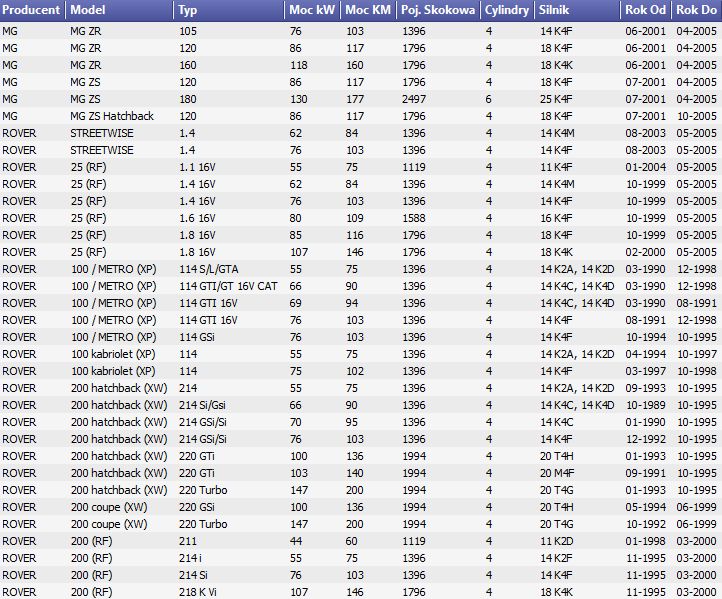The width and height of the screenshot is (722, 599).
Task: Click horsepower value 116
Action: point(355,235)
